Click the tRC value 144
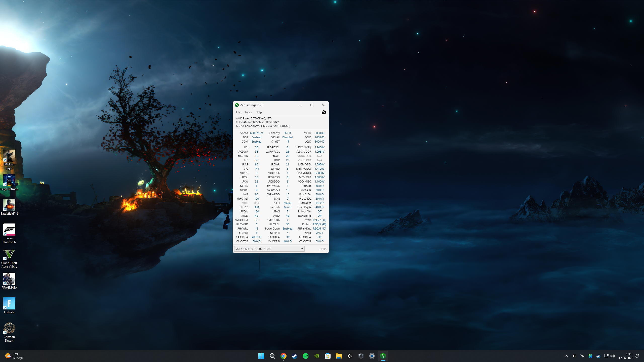 pyautogui.click(x=257, y=169)
